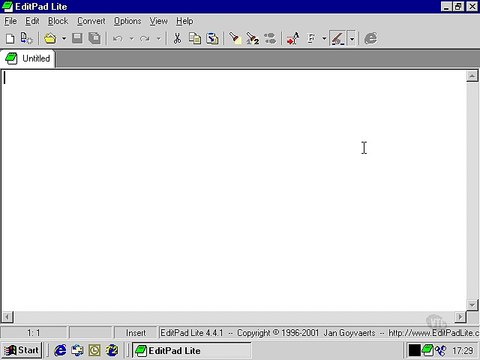Click the Font F icon
Screen dimensions: 480x360
(311, 39)
